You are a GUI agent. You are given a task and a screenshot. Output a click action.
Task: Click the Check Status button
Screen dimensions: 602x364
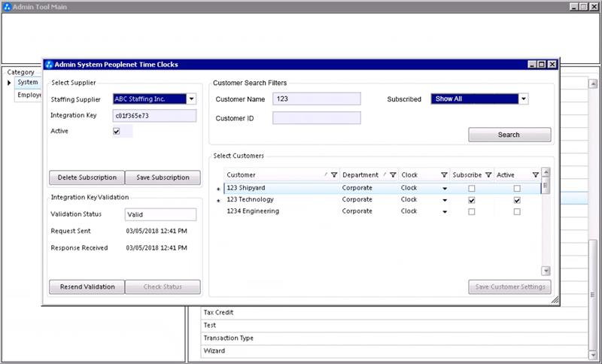[163, 287]
